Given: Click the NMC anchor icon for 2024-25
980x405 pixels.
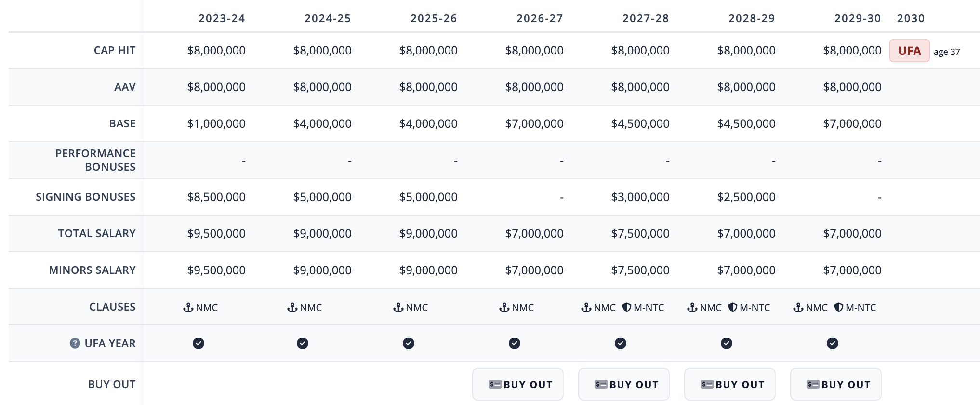Looking at the screenshot, I should (x=292, y=308).
